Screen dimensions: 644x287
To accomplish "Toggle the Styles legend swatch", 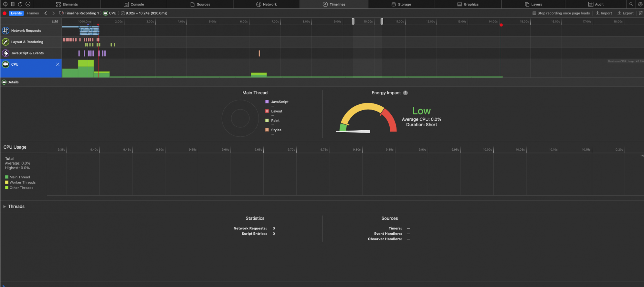I will coord(267,130).
